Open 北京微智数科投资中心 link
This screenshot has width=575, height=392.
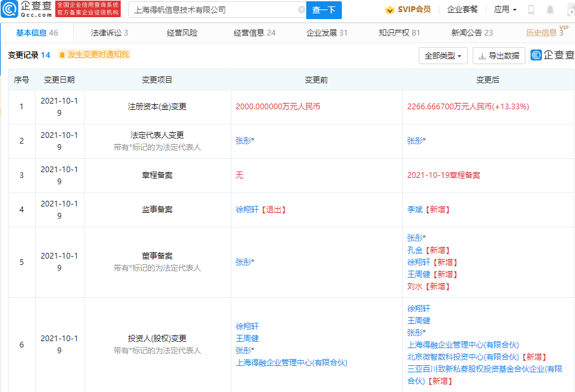[x=463, y=357]
